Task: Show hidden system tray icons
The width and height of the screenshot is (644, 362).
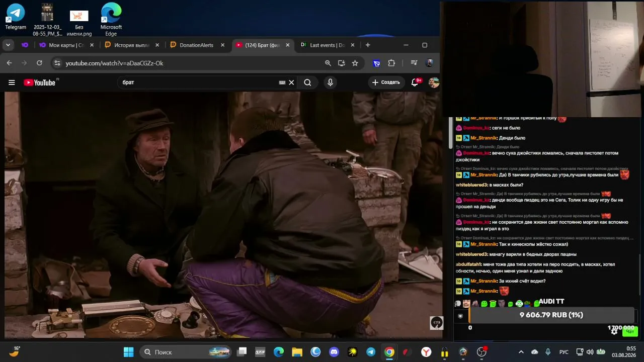Action: pos(521,352)
